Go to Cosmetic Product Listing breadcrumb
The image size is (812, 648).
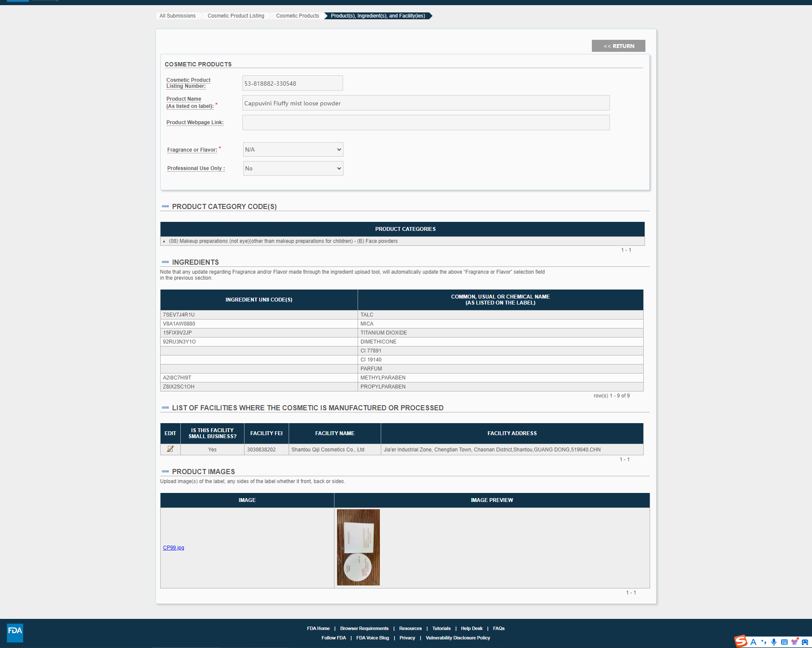pos(236,16)
